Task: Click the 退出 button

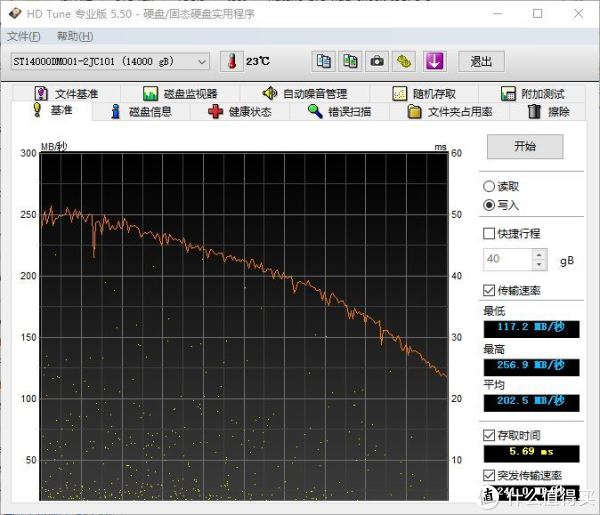Action: 481,61
